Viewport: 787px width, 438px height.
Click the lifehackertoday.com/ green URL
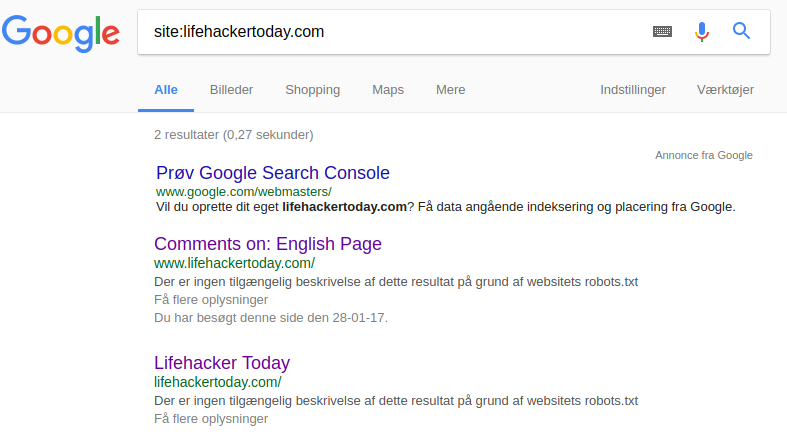(x=217, y=382)
